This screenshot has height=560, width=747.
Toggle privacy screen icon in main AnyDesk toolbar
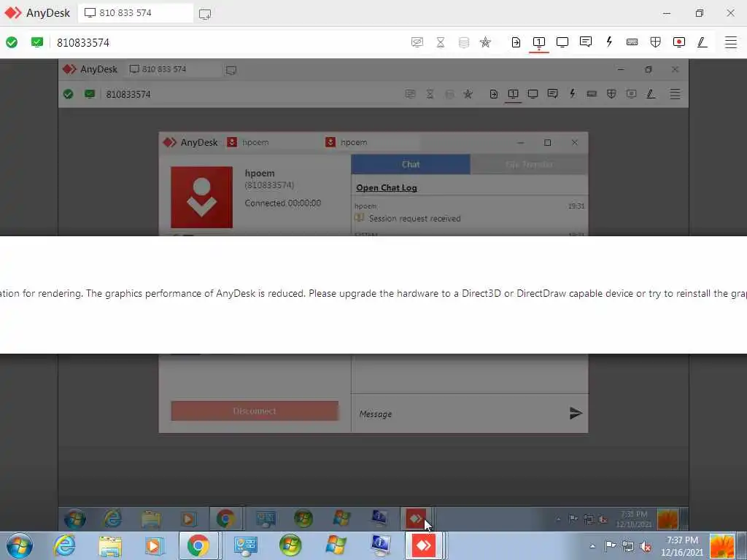coord(417,42)
